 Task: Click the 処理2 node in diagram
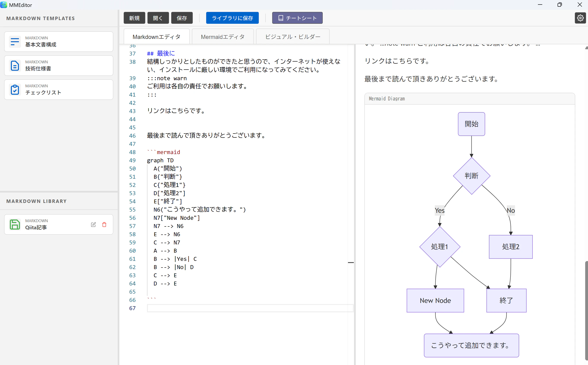pyautogui.click(x=511, y=247)
